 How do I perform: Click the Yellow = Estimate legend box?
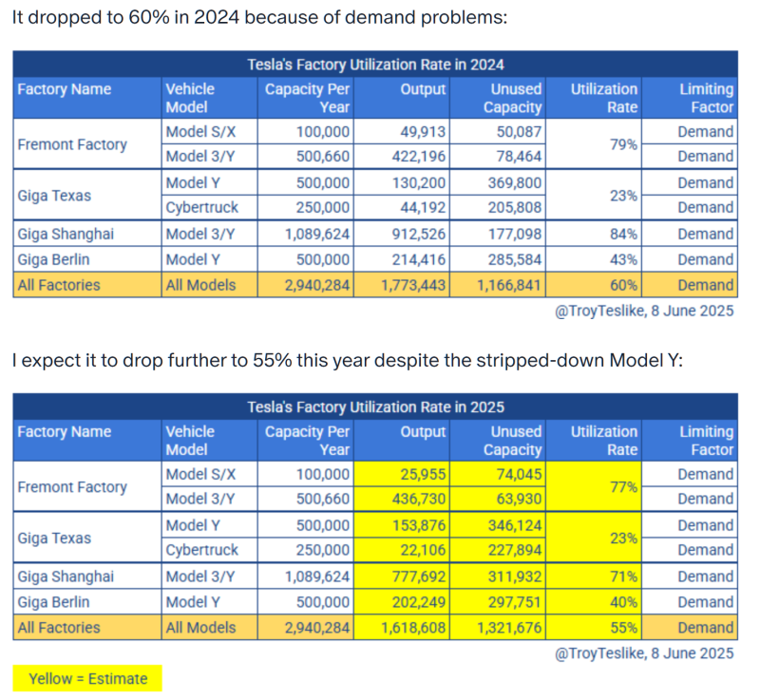(x=87, y=679)
